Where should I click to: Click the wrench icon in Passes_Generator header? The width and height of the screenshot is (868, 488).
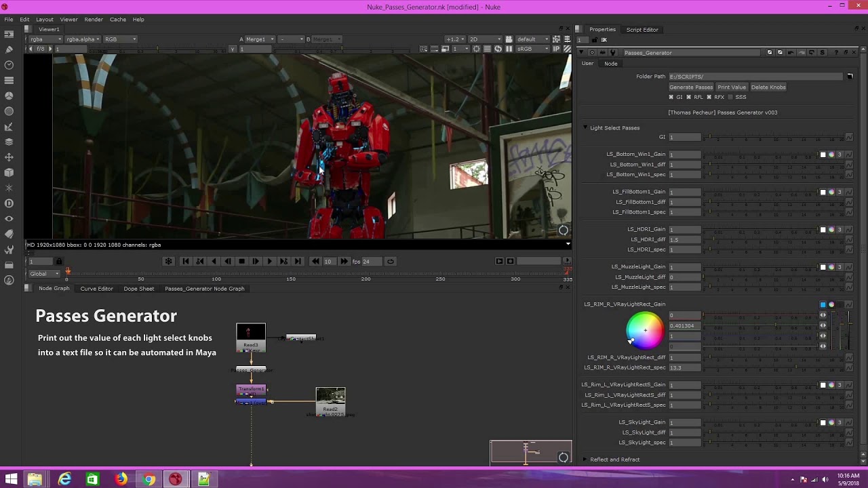click(x=613, y=53)
